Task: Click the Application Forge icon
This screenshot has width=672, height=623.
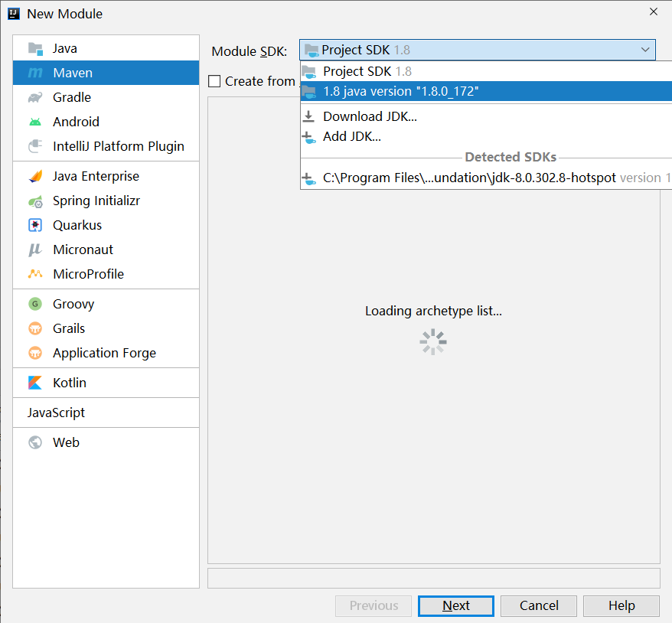Action: [35, 353]
